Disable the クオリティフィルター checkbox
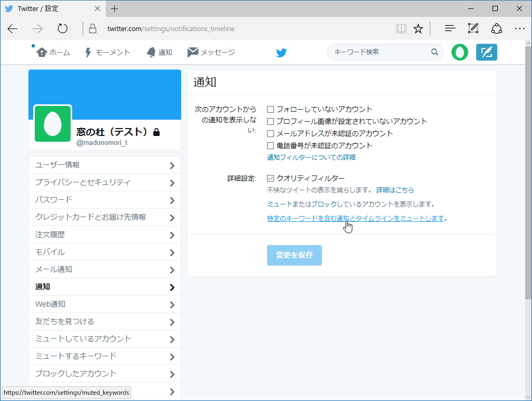Image resolution: width=532 pixels, height=401 pixels. click(270, 178)
